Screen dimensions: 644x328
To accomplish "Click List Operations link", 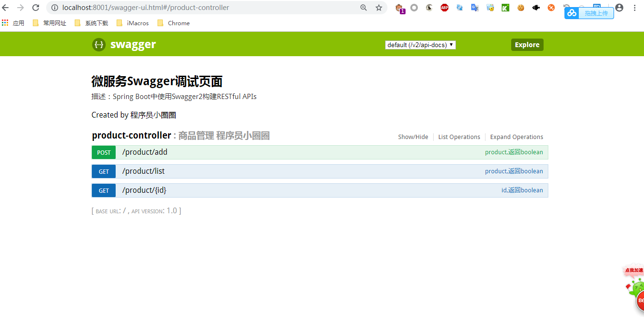I will (x=459, y=137).
